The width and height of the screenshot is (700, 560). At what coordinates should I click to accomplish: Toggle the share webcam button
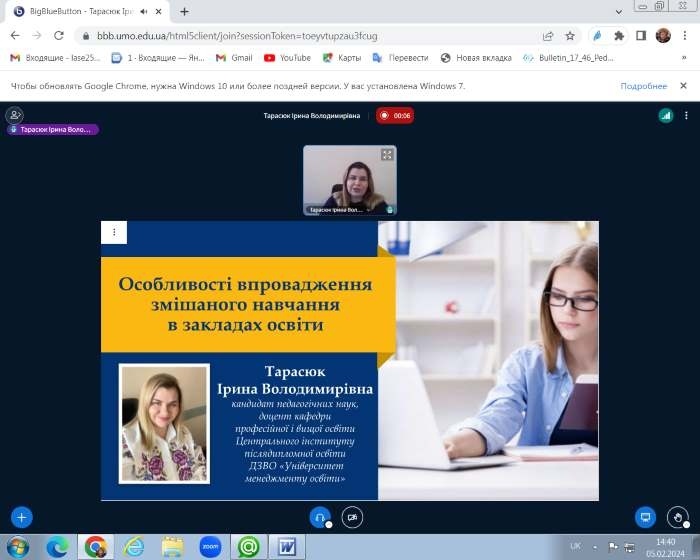tap(352, 517)
